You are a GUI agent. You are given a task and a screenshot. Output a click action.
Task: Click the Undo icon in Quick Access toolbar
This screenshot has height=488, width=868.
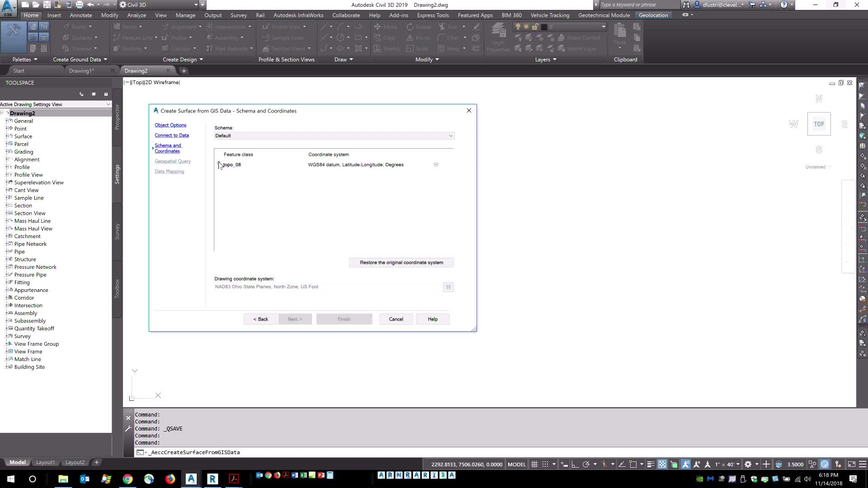point(90,5)
